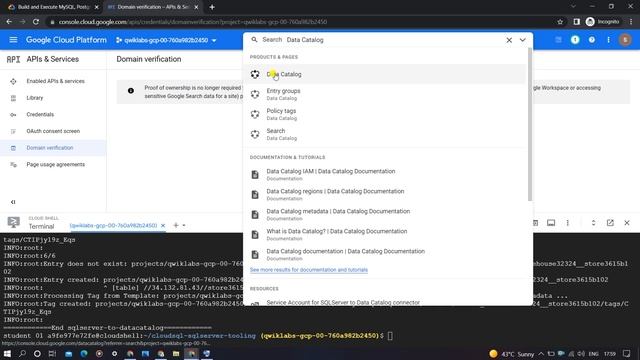
Task: Open OAuth consent screen page
Action: 53,131
